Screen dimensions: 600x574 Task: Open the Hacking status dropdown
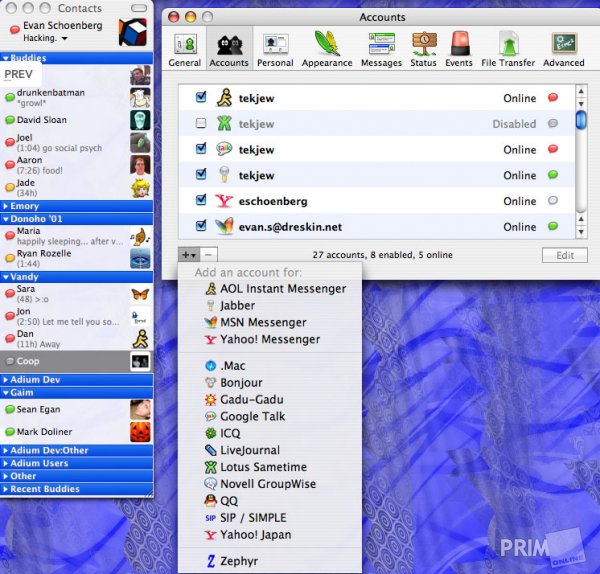(45, 38)
